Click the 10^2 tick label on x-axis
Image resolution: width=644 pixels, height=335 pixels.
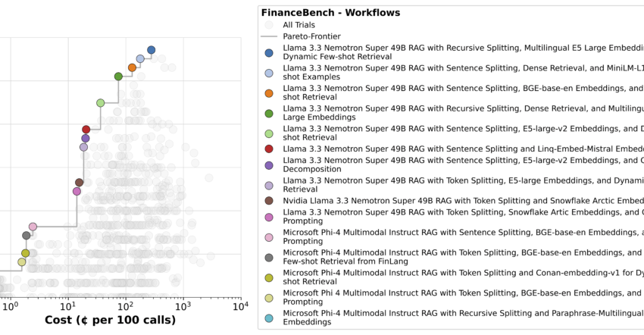click(x=125, y=305)
